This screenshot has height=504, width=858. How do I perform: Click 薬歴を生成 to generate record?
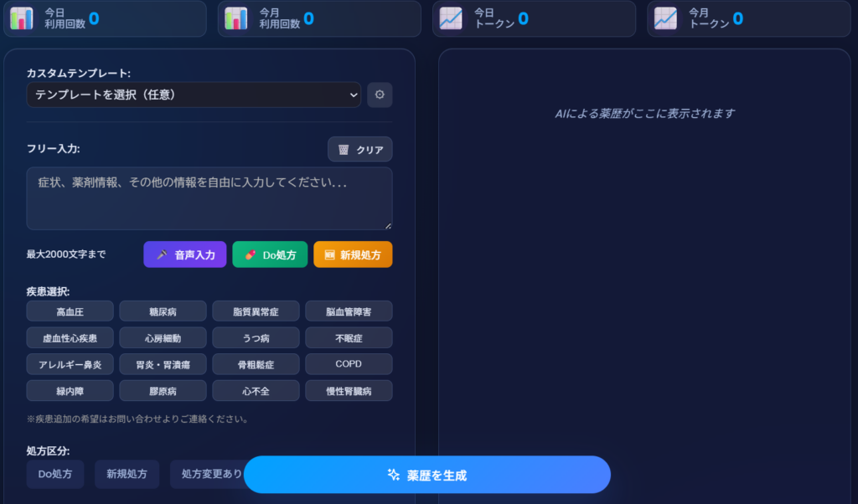[x=426, y=475]
